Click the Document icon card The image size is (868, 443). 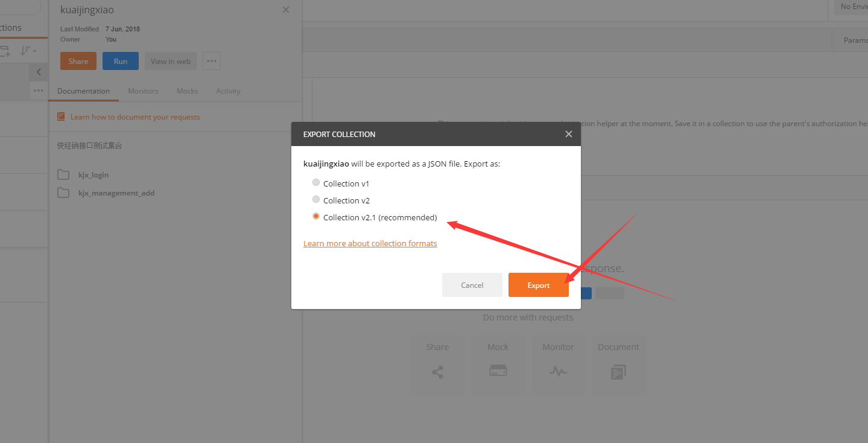tap(618, 365)
